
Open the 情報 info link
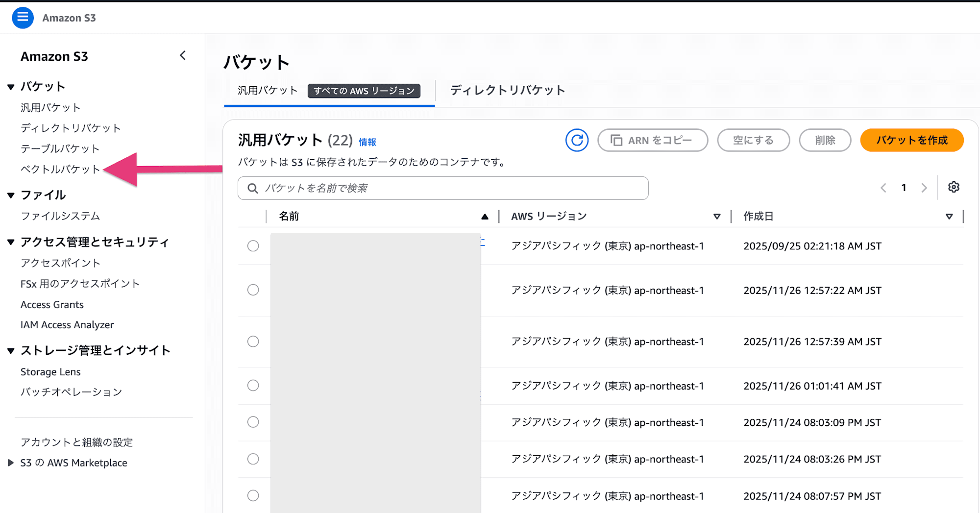367,142
